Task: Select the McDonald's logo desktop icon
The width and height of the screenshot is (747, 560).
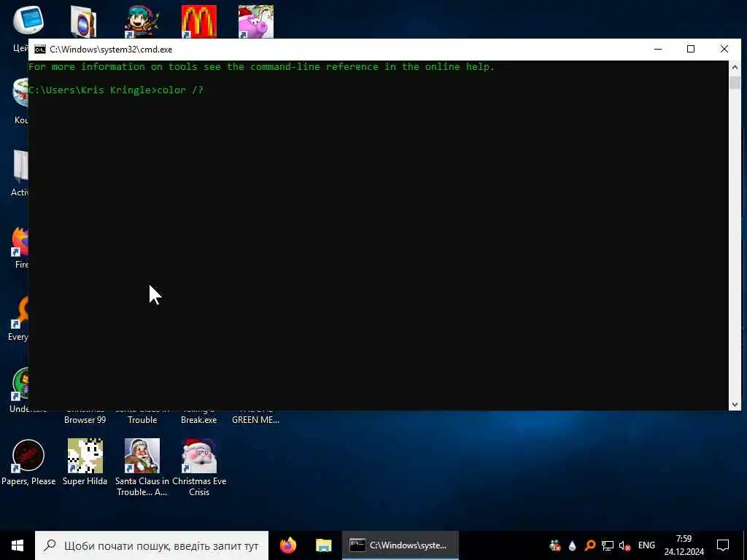Action: point(199,21)
